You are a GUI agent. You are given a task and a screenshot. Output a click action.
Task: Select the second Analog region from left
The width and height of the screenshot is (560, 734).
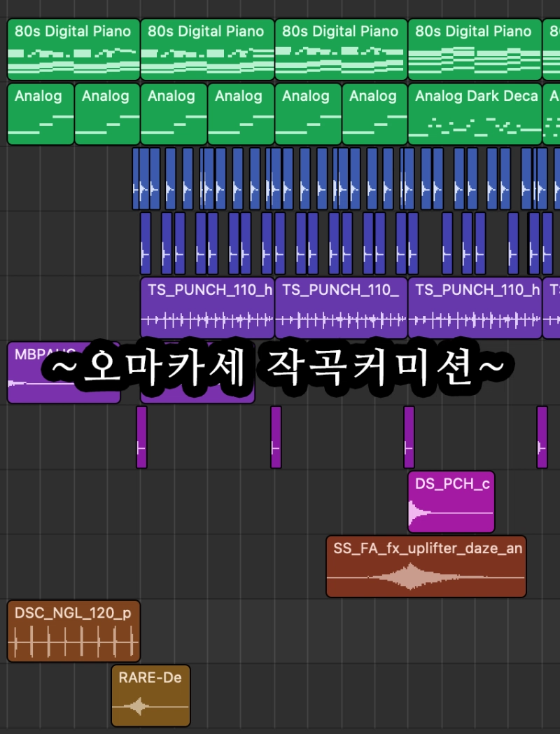pos(107,114)
